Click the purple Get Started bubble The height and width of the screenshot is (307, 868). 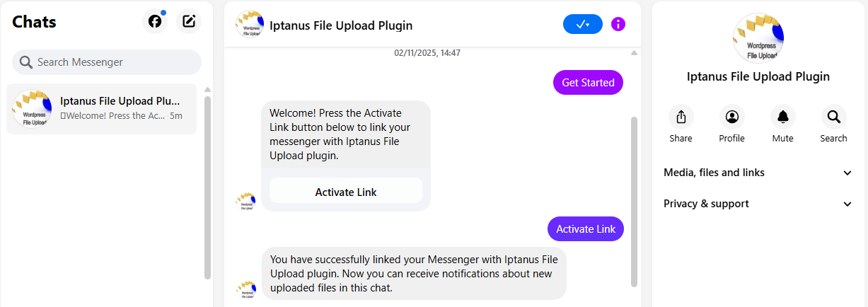tap(588, 83)
